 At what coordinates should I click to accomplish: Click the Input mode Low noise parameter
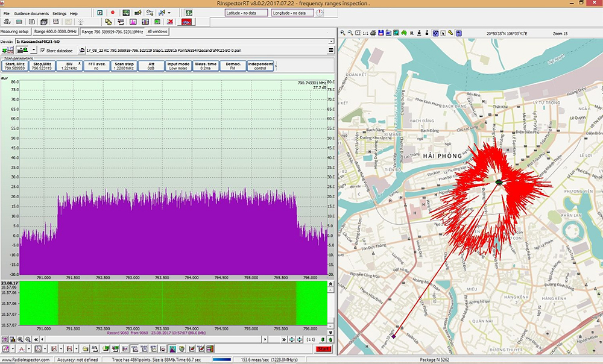point(178,66)
